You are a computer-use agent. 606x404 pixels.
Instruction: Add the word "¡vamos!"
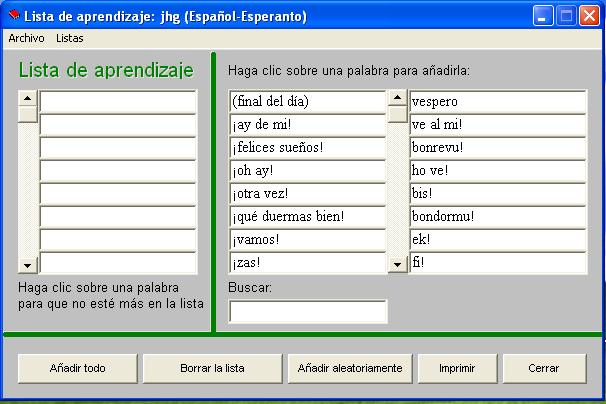(308, 240)
